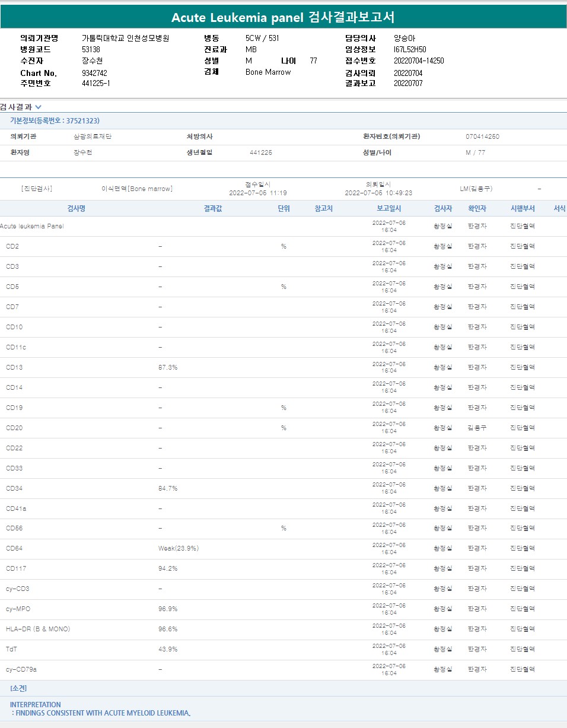This screenshot has height=728, width=567.
Task: Click the HLA-DR (B & MONO) row
Action: click(x=38, y=629)
